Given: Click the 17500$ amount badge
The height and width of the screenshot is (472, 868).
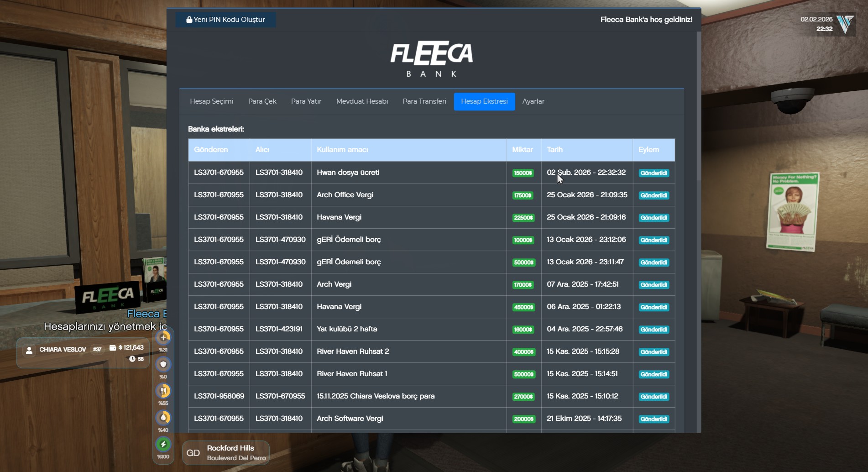Looking at the screenshot, I should click(523, 195).
